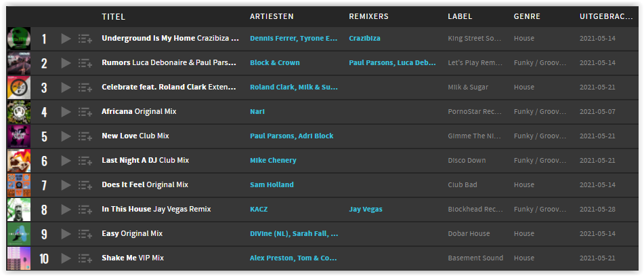Open artist Sam Holland page
This screenshot has width=644, height=276.
(x=272, y=184)
